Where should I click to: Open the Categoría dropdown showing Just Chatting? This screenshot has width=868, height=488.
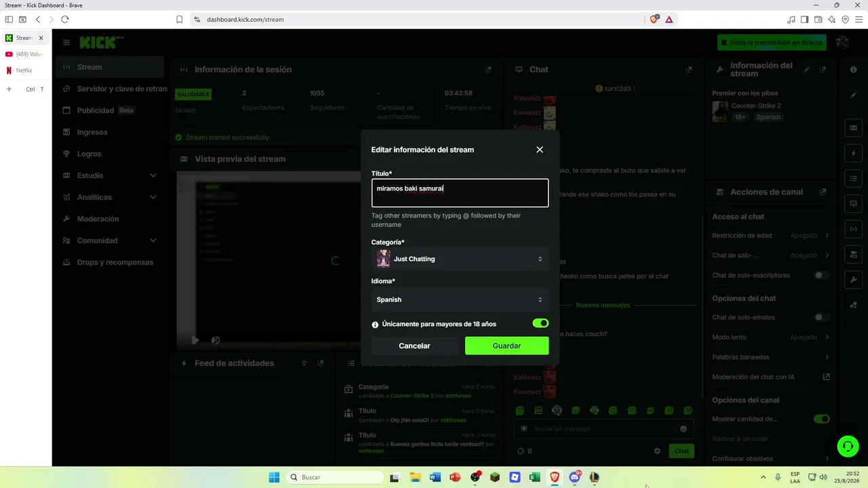[x=460, y=259]
